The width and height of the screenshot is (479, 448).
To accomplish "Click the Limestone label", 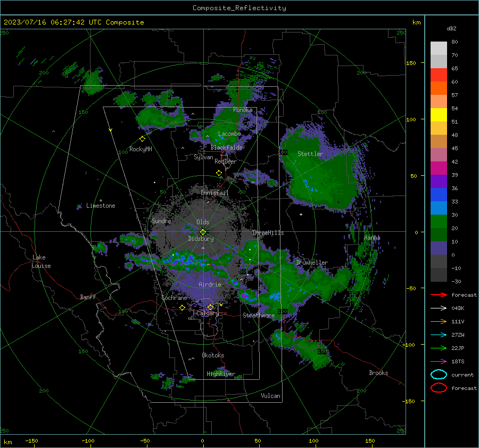I will click(101, 206).
